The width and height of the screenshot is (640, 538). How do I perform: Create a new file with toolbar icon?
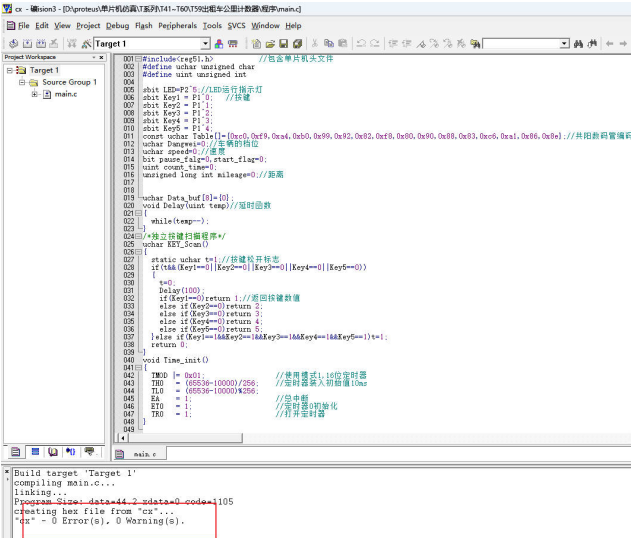pyautogui.click(x=256, y=44)
